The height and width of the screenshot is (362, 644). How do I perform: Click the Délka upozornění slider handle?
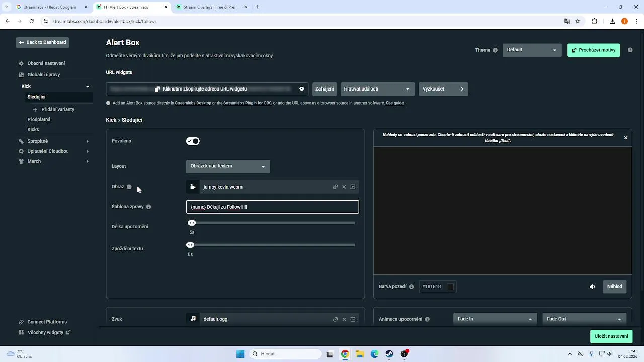click(x=192, y=223)
